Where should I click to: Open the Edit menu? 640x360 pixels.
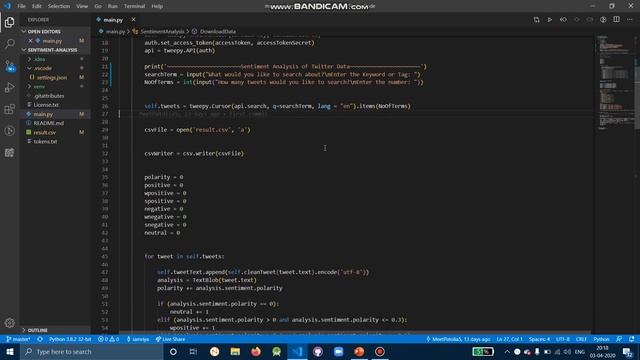37,6
